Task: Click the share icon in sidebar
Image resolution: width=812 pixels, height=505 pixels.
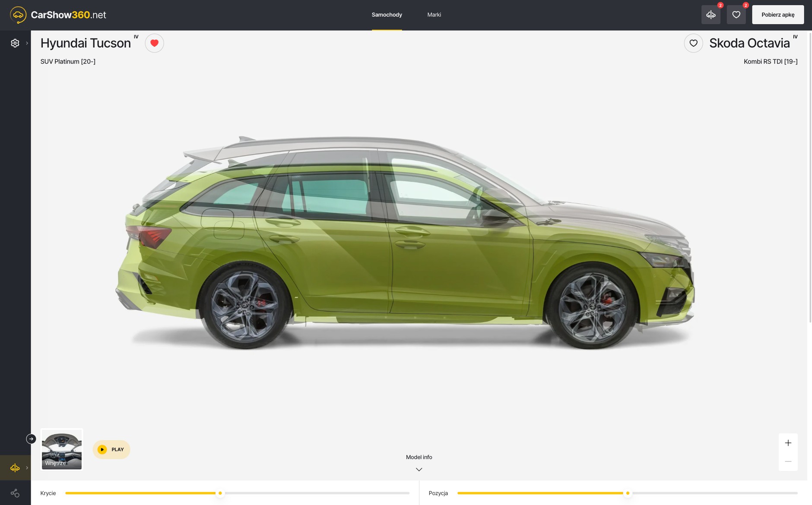Action: tap(15, 493)
